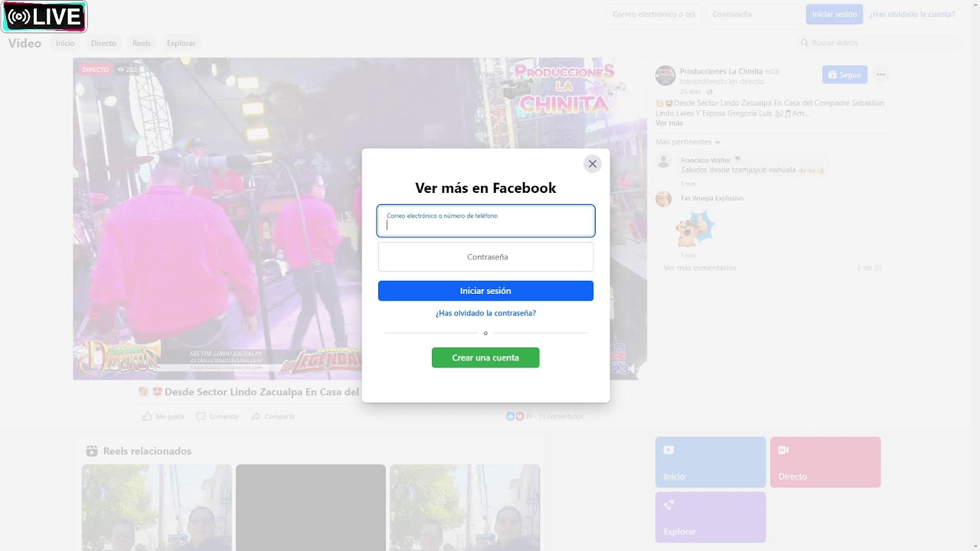Click the Comentar button below video
The width and height of the screenshot is (980, 551).
(x=217, y=416)
